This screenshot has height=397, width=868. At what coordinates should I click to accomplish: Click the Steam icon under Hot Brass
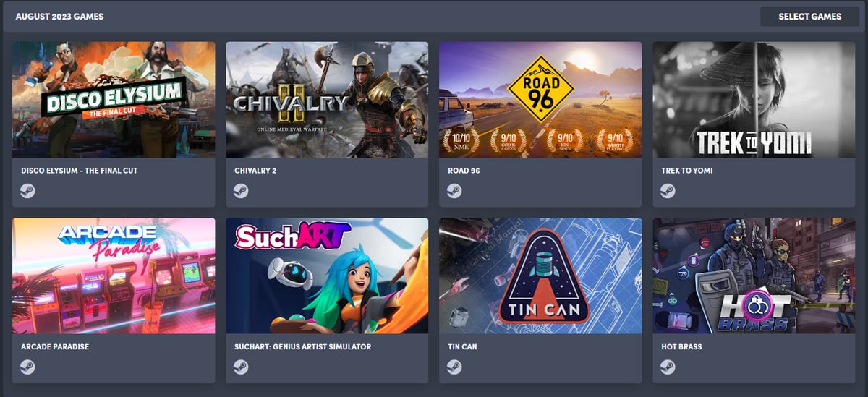coord(668,367)
